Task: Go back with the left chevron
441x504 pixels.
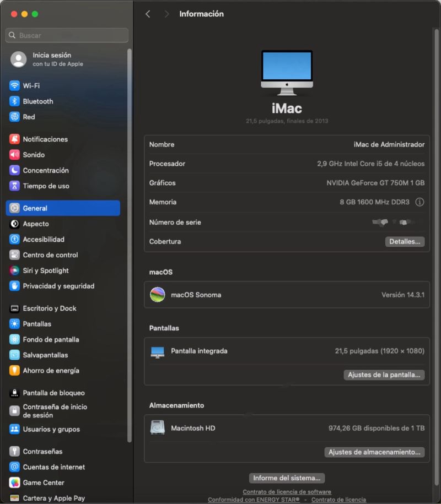Action: (x=148, y=14)
